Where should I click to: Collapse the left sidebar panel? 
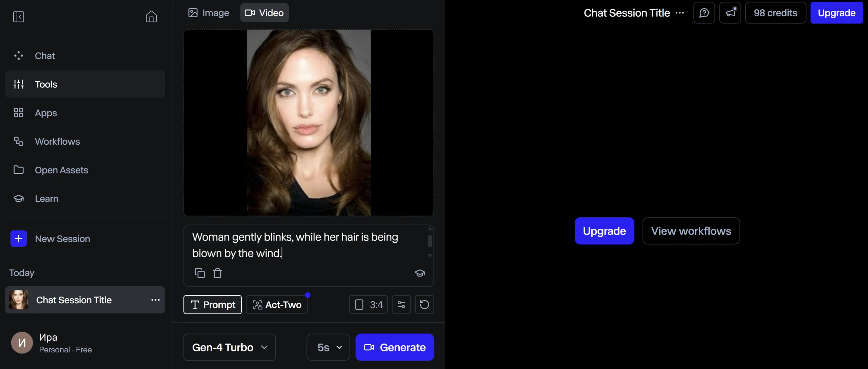click(x=18, y=17)
